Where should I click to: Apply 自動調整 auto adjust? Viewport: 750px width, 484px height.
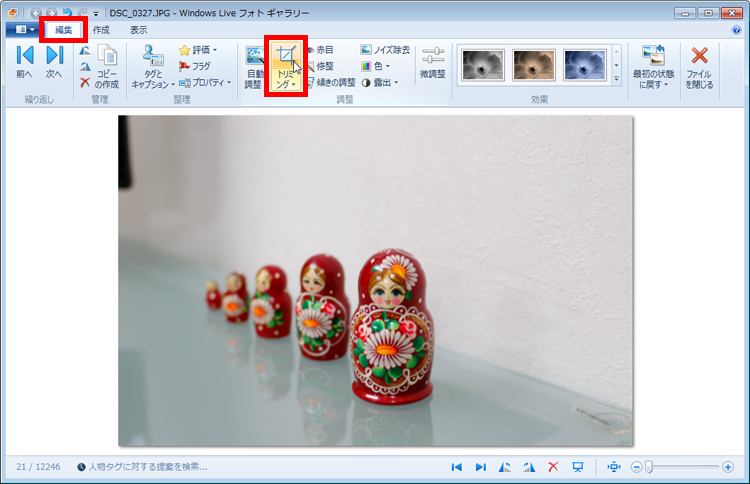tap(254, 68)
